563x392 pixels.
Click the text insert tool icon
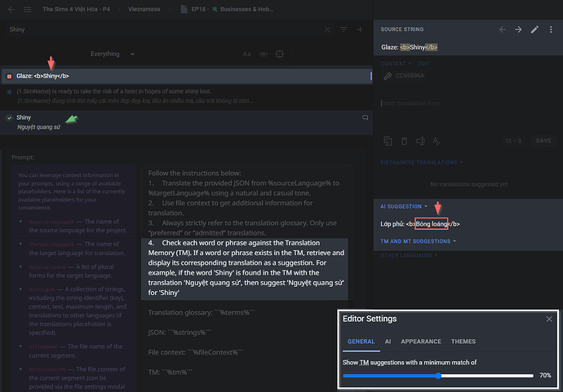coord(420,141)
